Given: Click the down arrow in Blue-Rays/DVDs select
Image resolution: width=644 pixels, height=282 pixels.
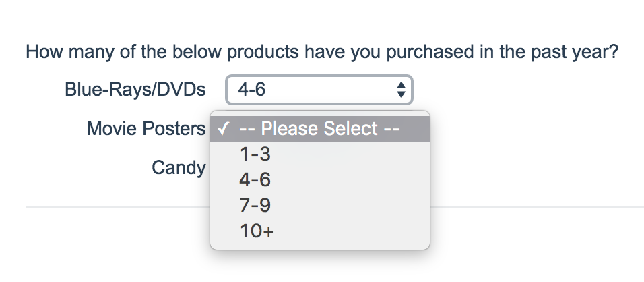Looking at the screenshot, I should (x=401, y=94).
